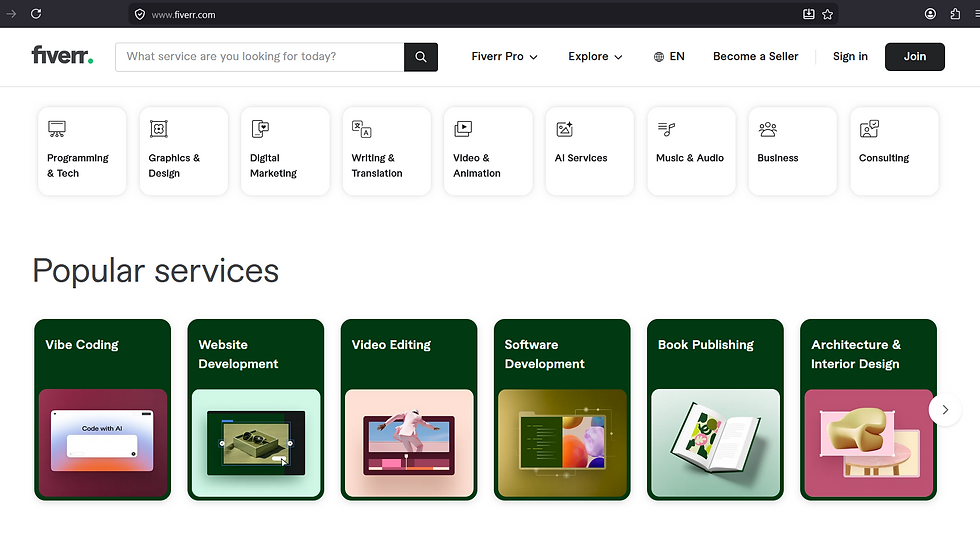Bookmark this page with star icon
The height and width of the screenshot is (558, 980).
coord(828,14)
